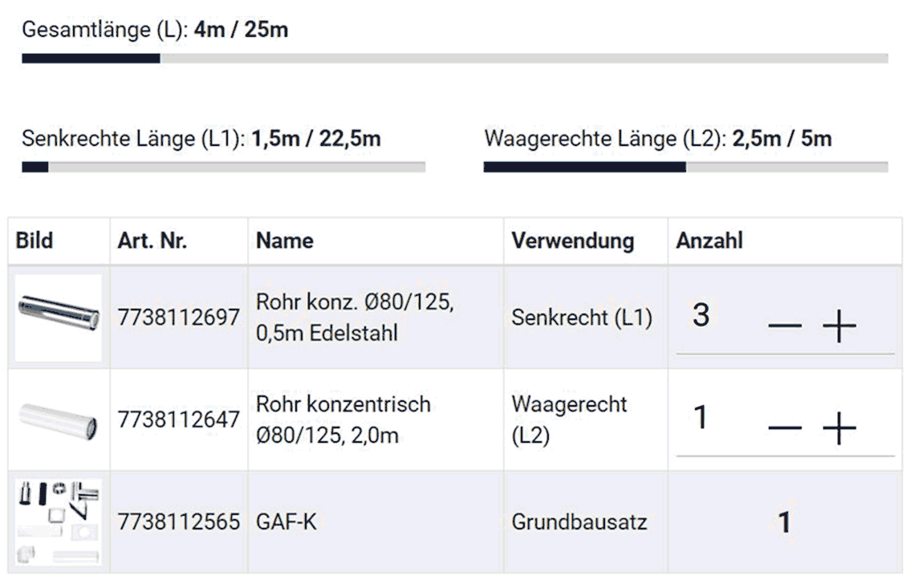Click the Art. Nr. column header
Screen dimensions: 918x588
click(152, 241)
